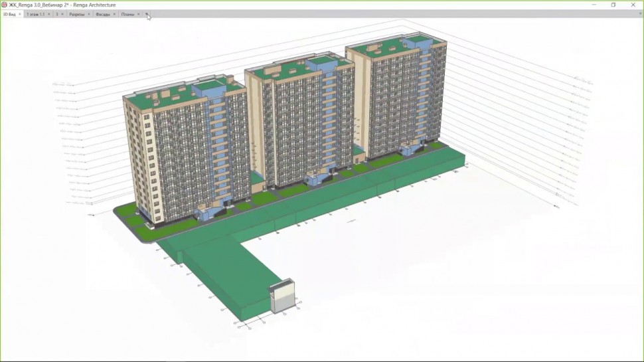The image size is (644, 362).
Task: Close the Фасады tab
Action: (x=114, y=14)
